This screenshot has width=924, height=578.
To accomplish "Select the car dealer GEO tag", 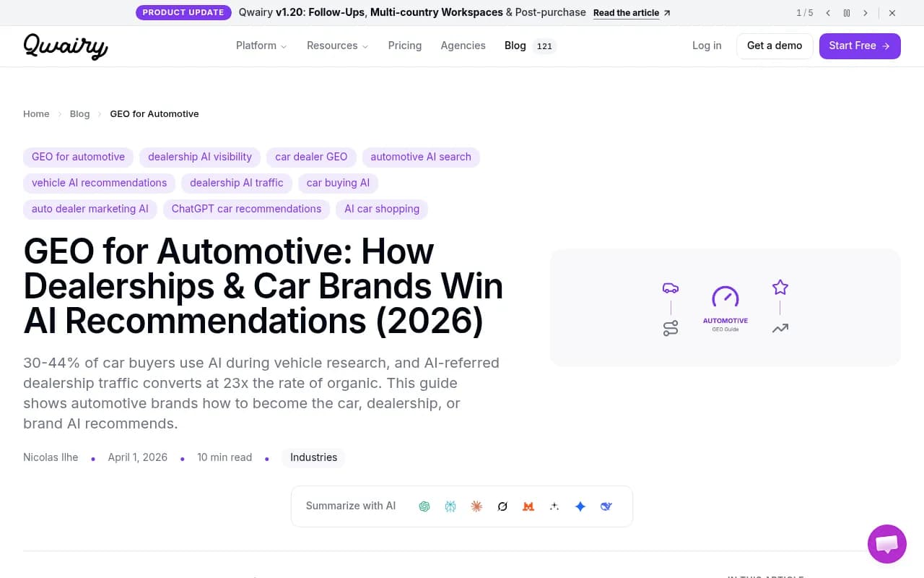I will click(x=311, y=157).
